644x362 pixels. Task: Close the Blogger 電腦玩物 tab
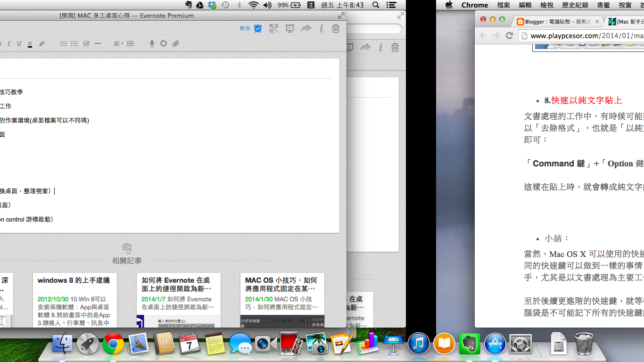click(597, 22)
